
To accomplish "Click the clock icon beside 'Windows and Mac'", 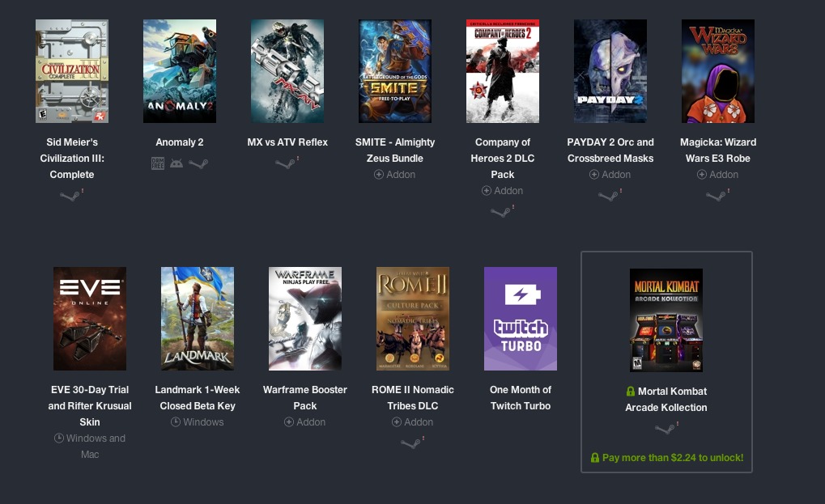I will pyautogui.click(x=59, y=438).
